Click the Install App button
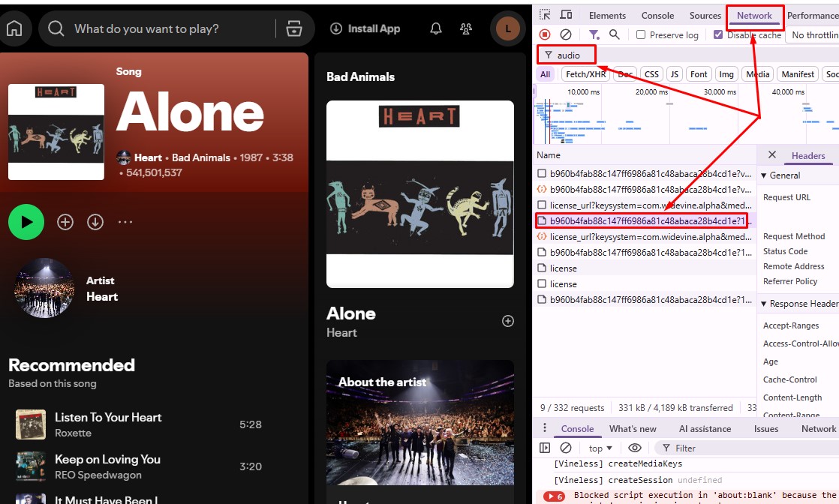Viewport: 839px width, 504px height. pyautogui.click(x=365, y=28)
